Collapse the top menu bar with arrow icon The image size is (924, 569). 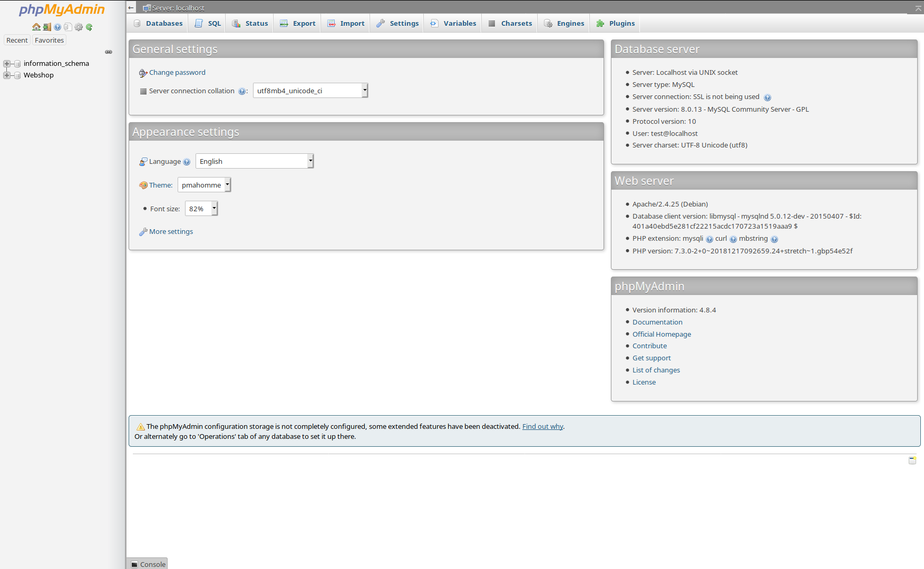click(918, 8)
